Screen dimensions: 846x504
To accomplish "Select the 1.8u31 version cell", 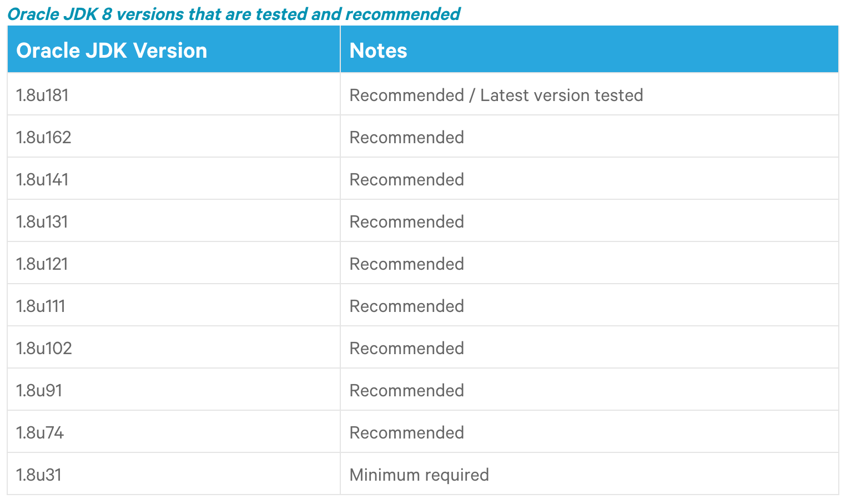I will point(39,475).
